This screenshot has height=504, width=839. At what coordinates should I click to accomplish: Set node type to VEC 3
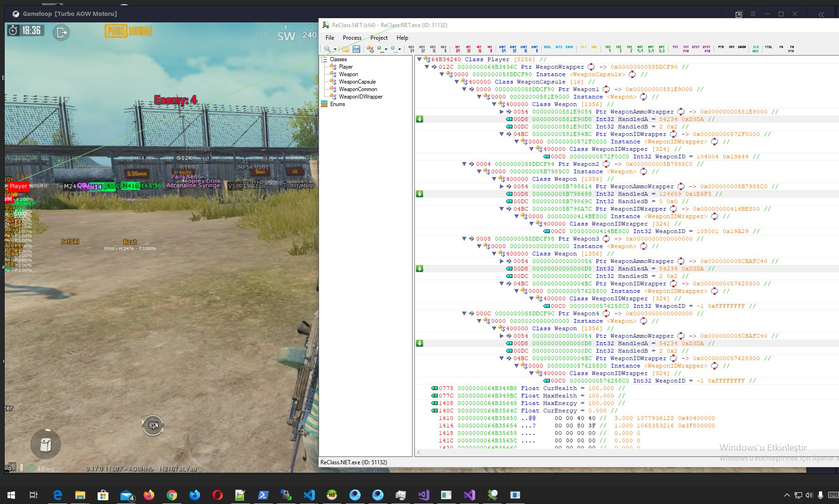619,49
